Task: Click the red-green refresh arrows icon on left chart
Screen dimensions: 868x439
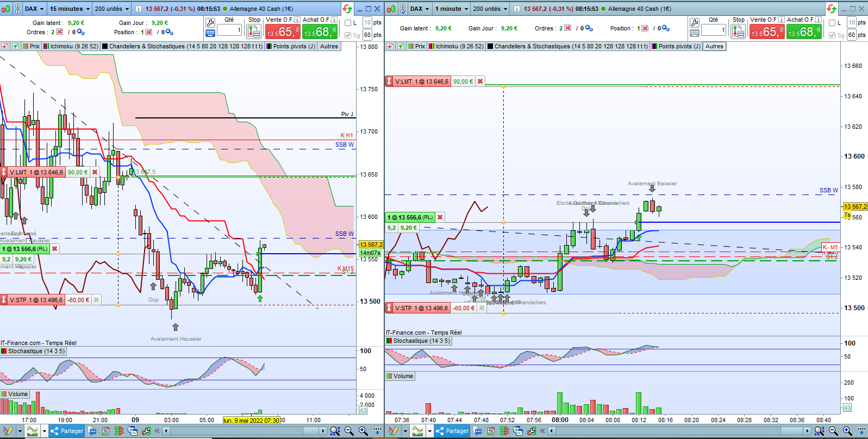Action: 347,9
